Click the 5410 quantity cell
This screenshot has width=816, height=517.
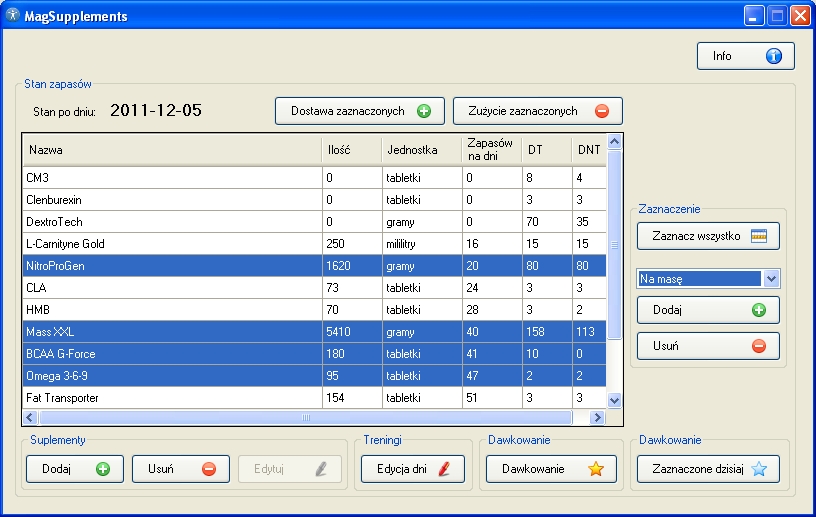point(352,332)
